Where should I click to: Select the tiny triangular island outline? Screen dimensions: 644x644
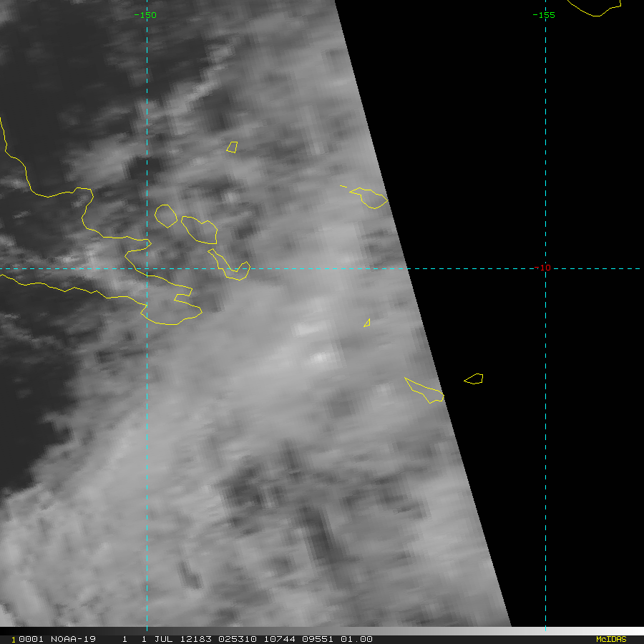pos(367,323)
